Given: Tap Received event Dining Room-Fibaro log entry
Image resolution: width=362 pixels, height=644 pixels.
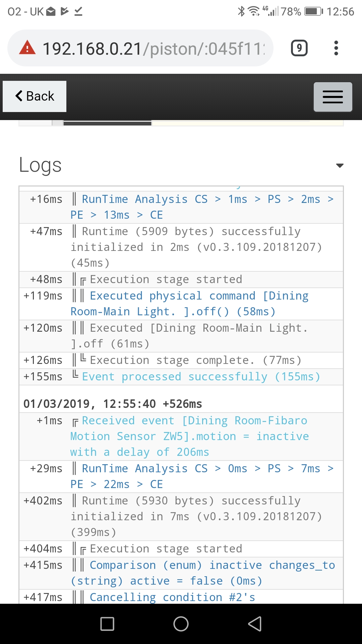Looking at the screenshot, I should pyautogui.click(x=189, y=436).
